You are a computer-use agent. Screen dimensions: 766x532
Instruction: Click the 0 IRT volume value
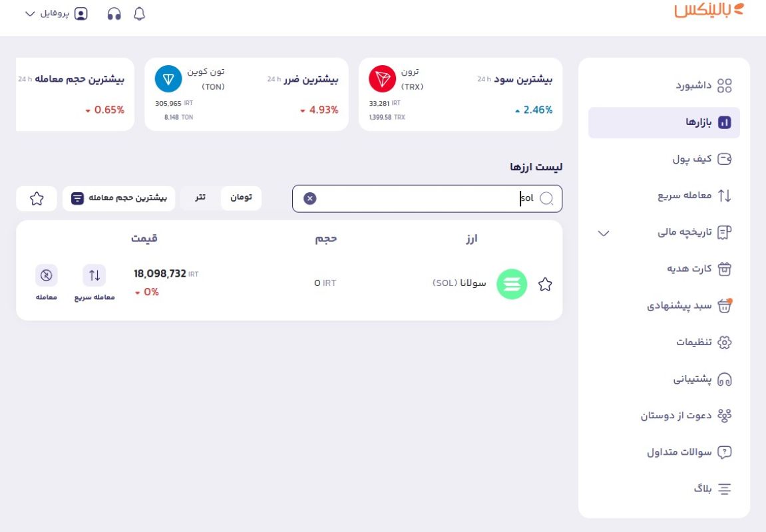pyautogui.click(x=325, y=283)
